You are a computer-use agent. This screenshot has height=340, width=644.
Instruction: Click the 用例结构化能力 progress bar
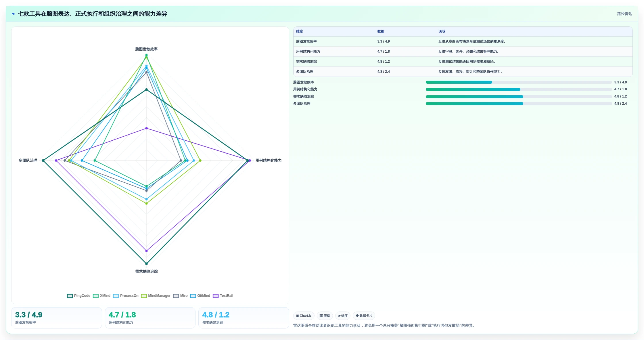(x=519, y=89)
